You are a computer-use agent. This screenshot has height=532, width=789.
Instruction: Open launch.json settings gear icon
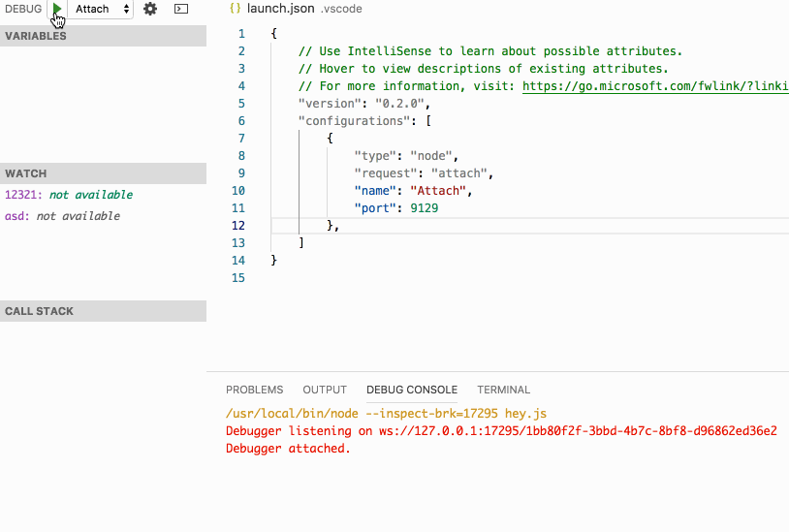(x=150, y=9)
